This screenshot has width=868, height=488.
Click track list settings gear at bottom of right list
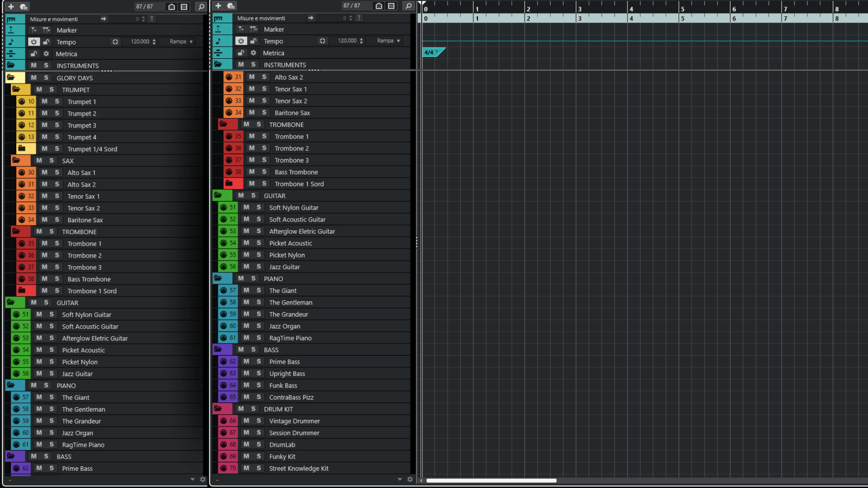410,479
